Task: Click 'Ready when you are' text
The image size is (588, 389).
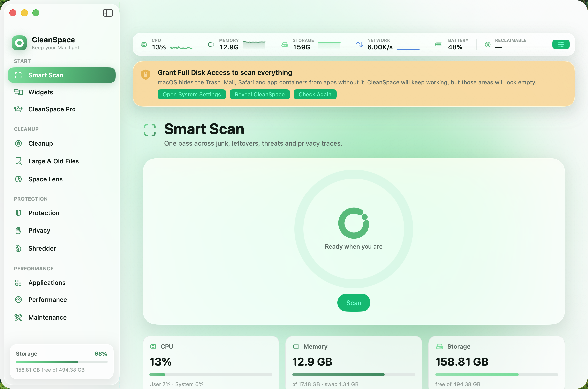Action: (x=354, y=246)
